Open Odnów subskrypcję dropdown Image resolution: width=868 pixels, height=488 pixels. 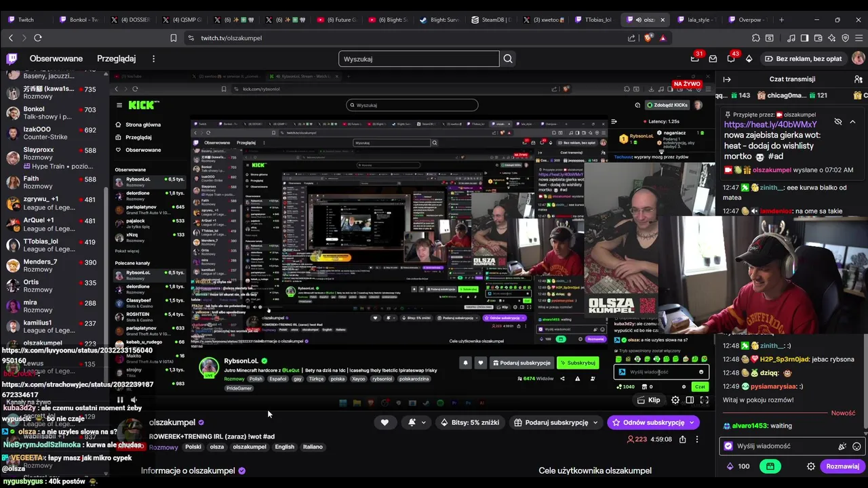pyautogui.click(x=652, y=422)
